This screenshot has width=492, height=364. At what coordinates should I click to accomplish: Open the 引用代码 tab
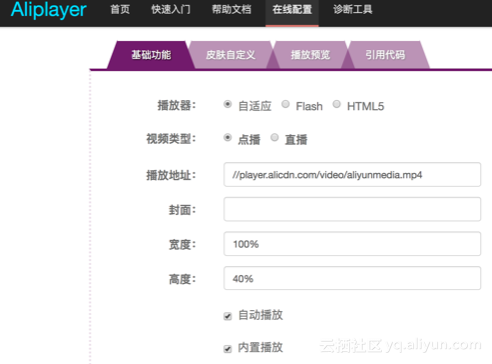click(x=385, y=55)
